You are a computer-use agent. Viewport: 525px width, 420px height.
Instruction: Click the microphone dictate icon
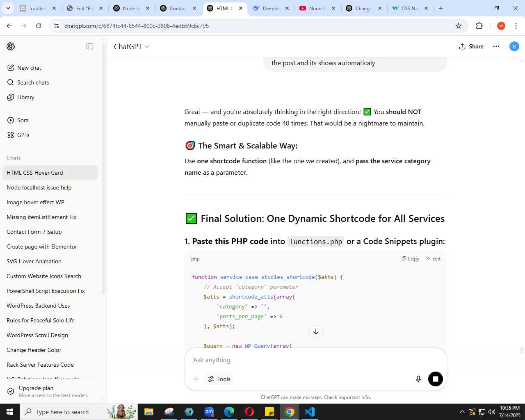click(x=418, y=379)
